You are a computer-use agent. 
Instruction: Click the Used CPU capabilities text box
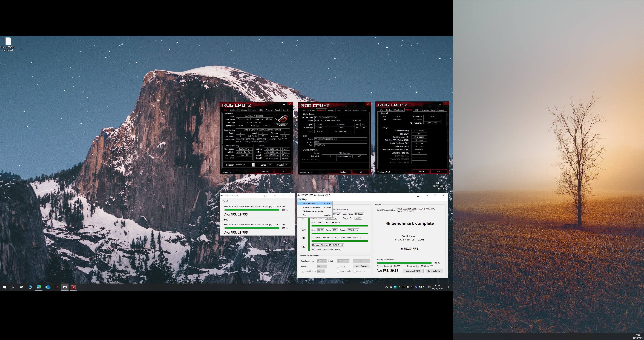[418, 210]
